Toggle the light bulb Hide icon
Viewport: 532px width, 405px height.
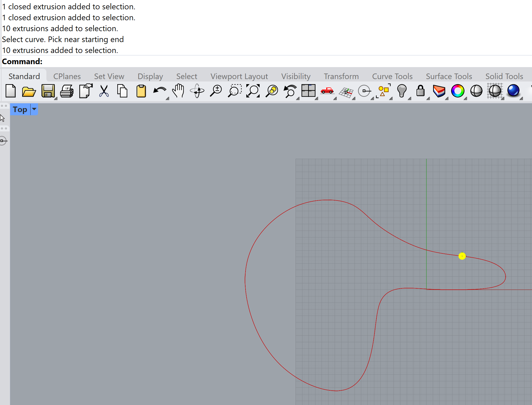click(402, 91)
